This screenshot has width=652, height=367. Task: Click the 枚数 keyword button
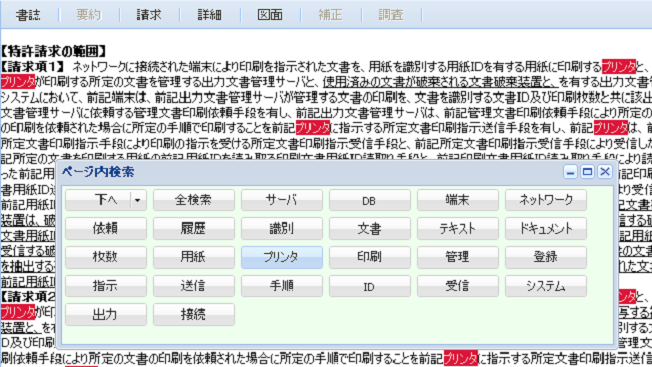pos(106,257)
